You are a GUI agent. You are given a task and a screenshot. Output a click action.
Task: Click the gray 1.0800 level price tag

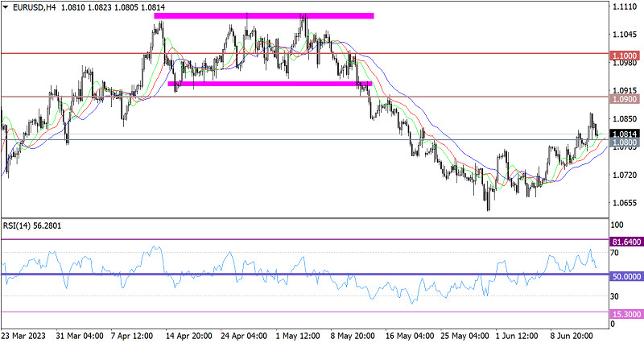(x=625, y=142)
